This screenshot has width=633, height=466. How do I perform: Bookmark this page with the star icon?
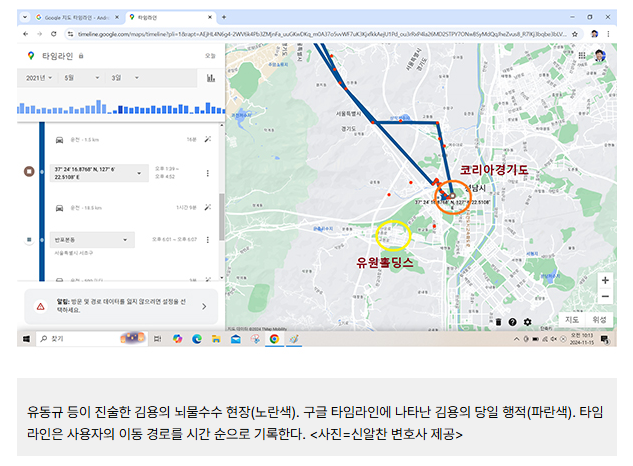[x=575, y=34]
